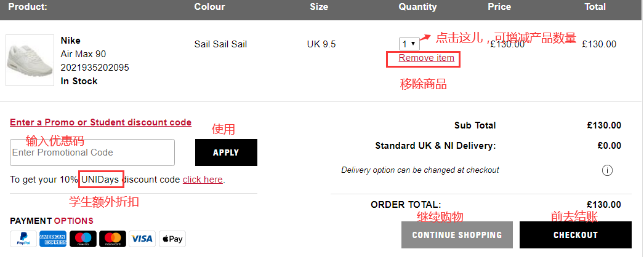Image resolution: width=644 pixels, height=257 pixels.
Task: Click the Maestro card icon
Action: tap(83, 239)
